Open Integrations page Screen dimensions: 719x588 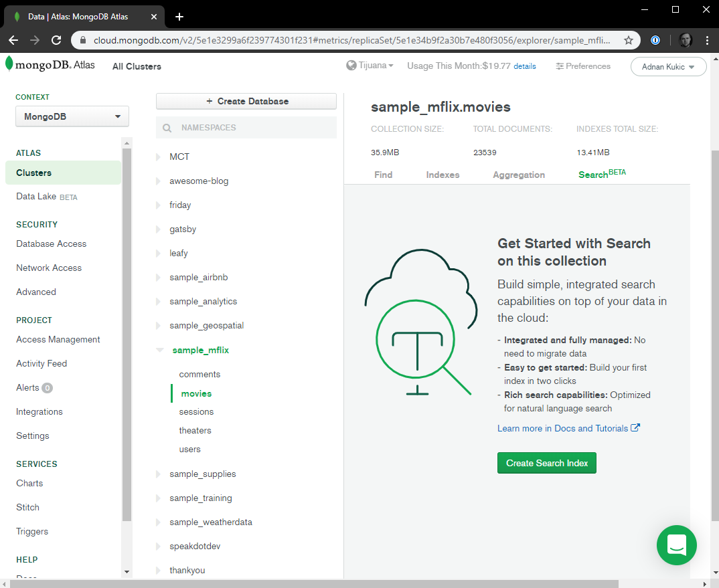pos(39,411)
